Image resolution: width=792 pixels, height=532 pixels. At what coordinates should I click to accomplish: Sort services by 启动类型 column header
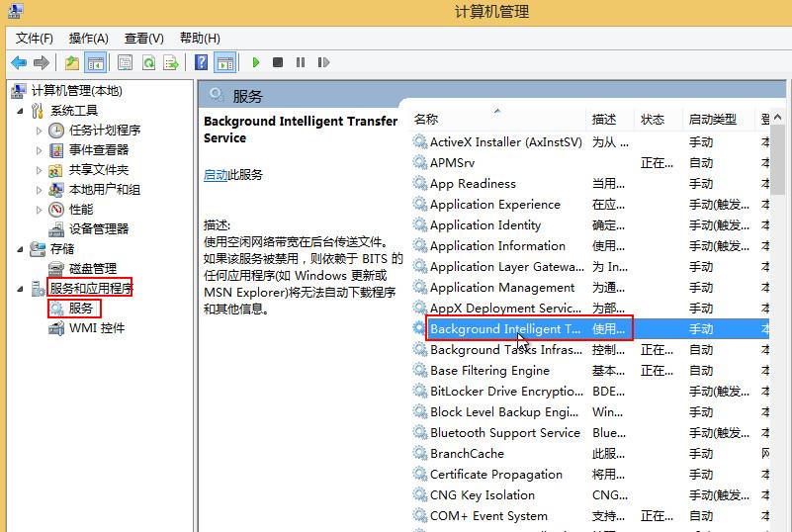point(712,119)
